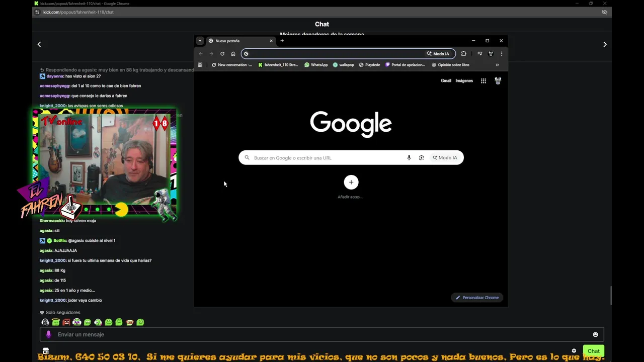This screenshot has height=362, width=644.
Task: Open fahrenheit_110 Stream bookmark
Action: tap(278, 65)
